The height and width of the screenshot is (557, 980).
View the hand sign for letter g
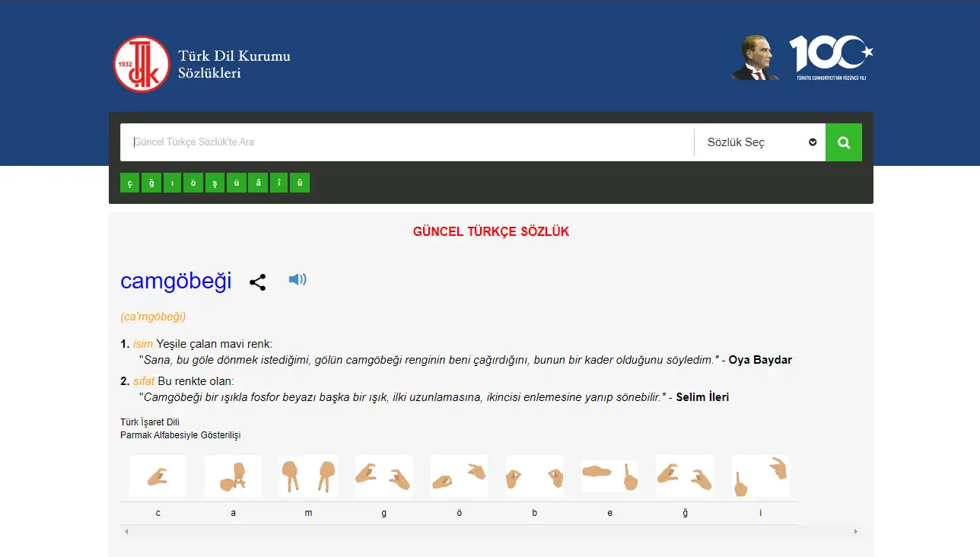click(x=383, y=476)
